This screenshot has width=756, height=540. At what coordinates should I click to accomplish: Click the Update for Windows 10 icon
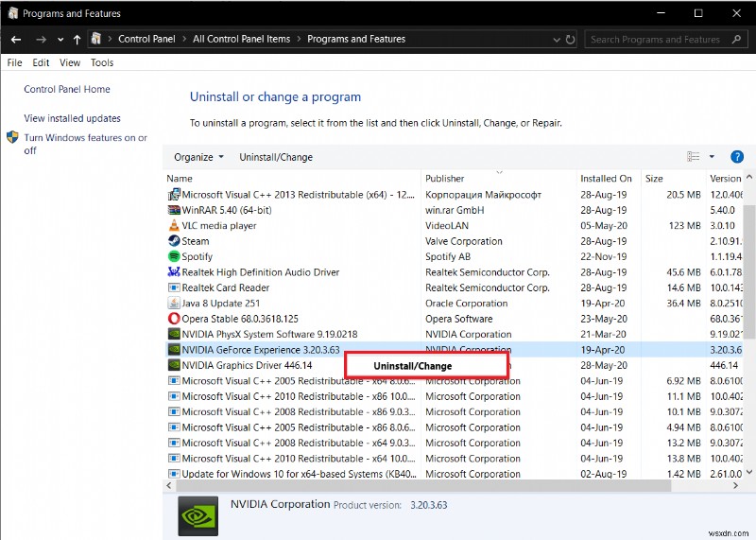174,474
